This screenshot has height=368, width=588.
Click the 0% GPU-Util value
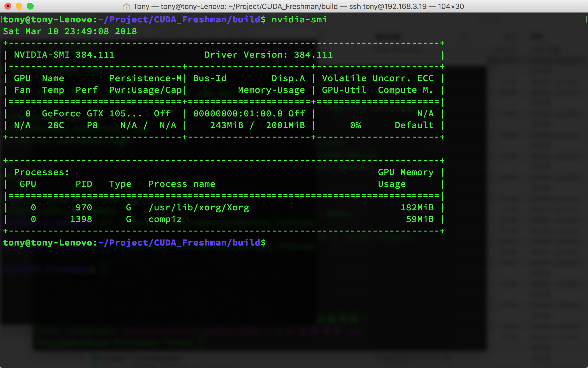coord(355,125)
